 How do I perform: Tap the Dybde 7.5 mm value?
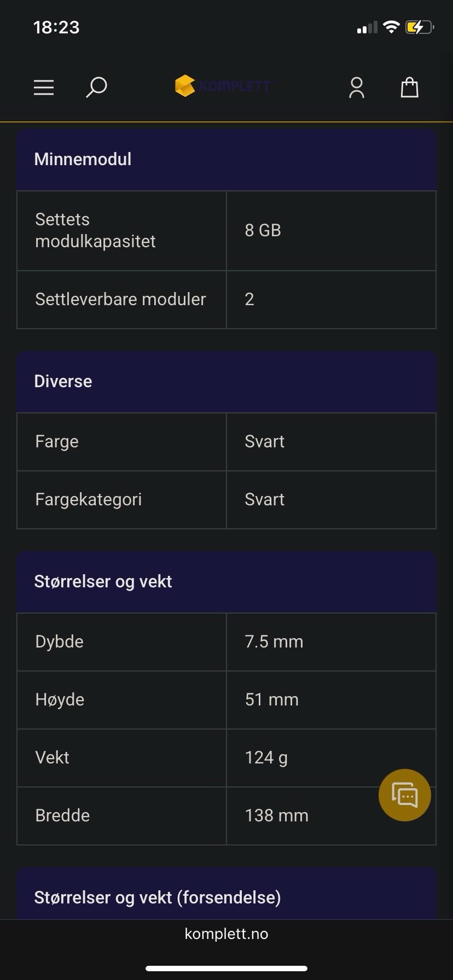pyautogui.click(x=274, y=642)
